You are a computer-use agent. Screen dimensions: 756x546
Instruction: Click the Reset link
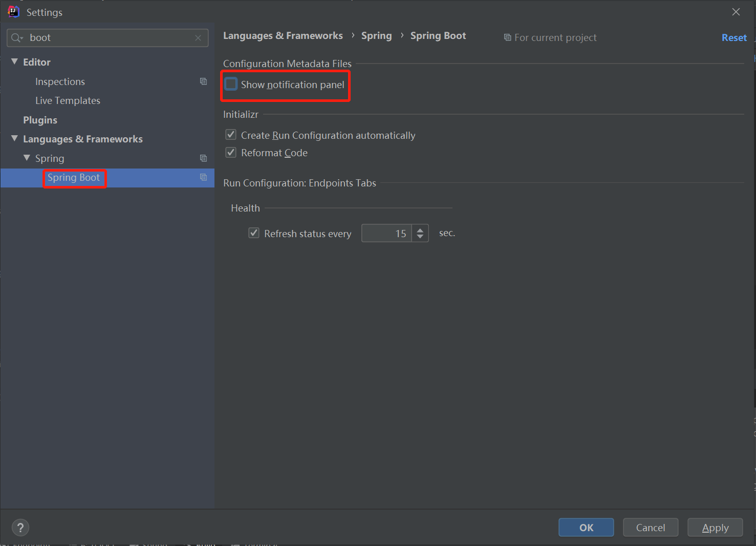(x=734, y=37)
